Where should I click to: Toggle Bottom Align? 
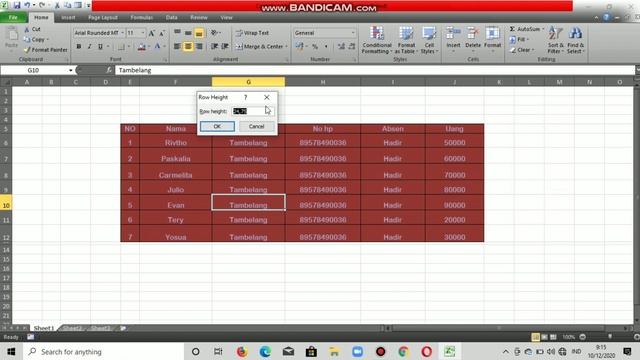(x=199, y=33)
